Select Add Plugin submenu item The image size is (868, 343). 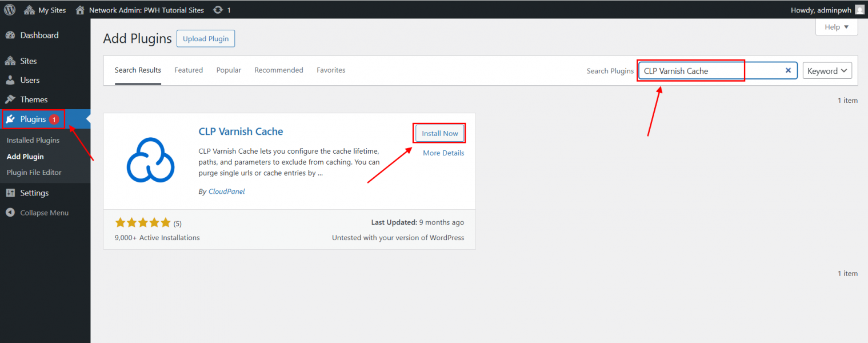[25, 156]
